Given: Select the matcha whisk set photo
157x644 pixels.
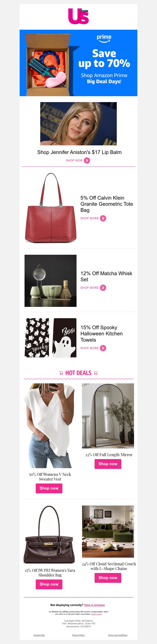Looking at the screenshot, I should [x=50, y=281].
